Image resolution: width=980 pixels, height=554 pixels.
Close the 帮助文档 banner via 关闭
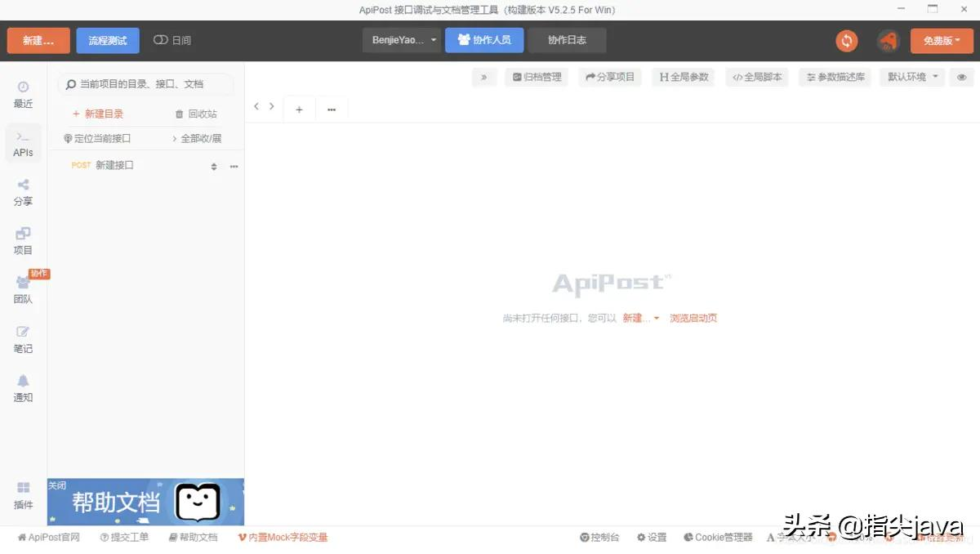tap(57, 486)
